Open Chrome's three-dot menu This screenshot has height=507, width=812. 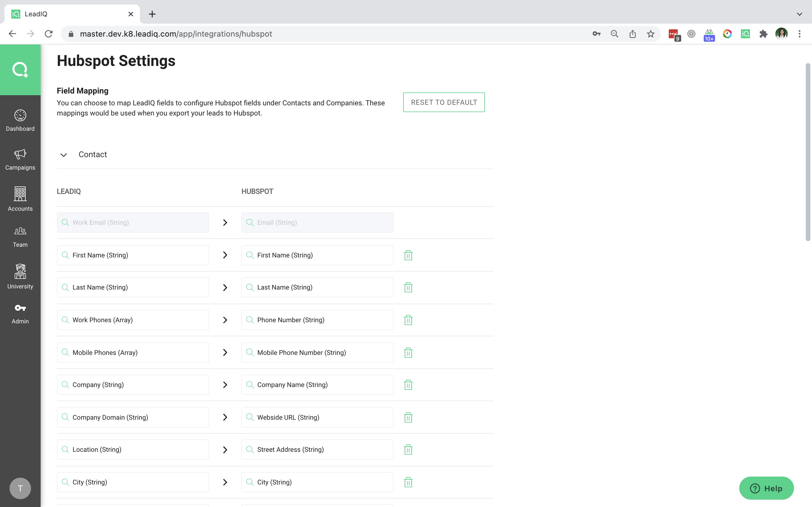coord(800,34)
